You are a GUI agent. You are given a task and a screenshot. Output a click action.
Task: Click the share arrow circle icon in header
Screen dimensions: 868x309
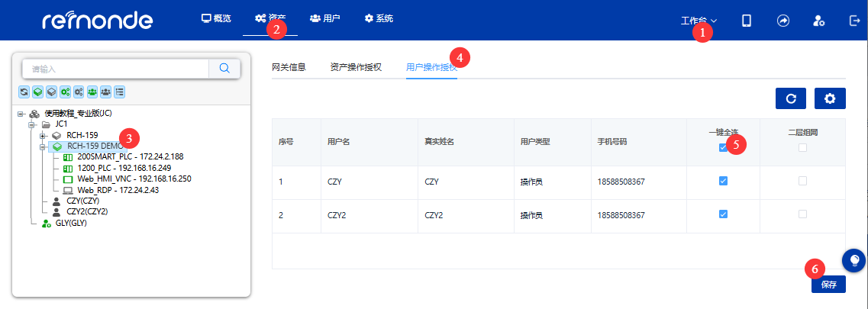782,21
